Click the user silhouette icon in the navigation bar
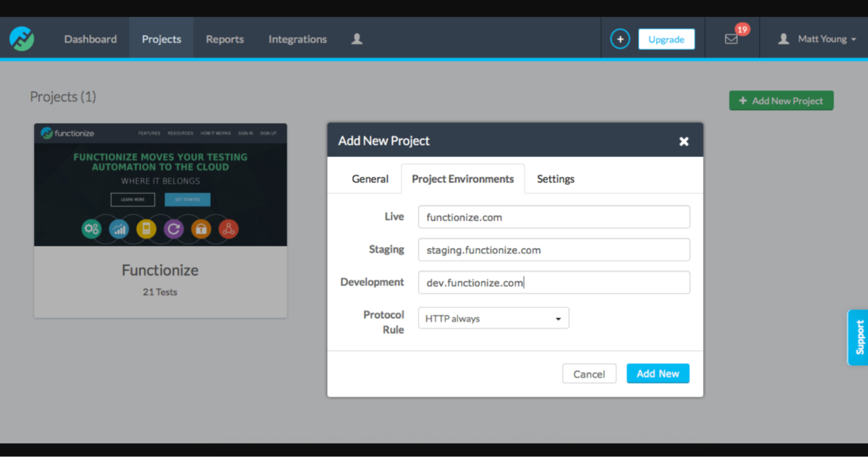 357,38
